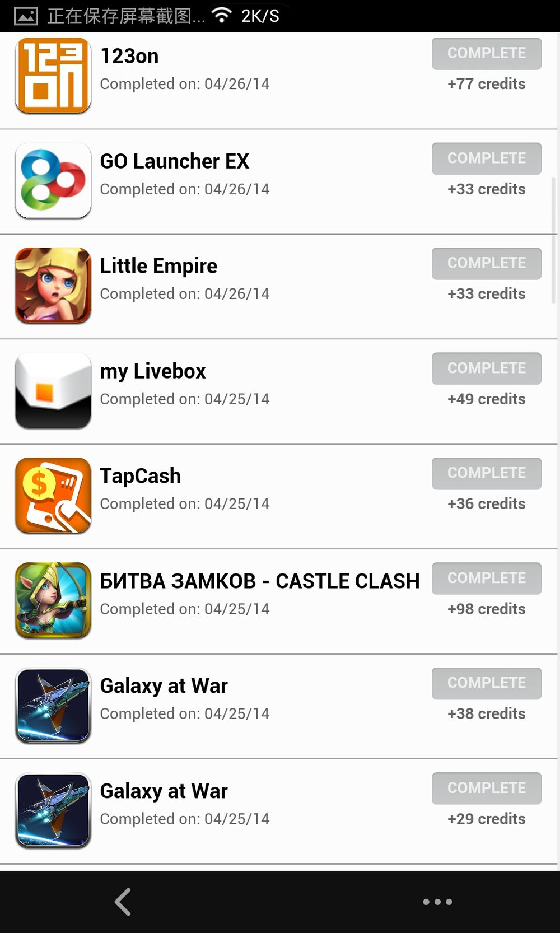Open the GO Launcher EX icon
The width and height of the screenshot is (560, 933).
pyautogui.click(x=53, y=180)
